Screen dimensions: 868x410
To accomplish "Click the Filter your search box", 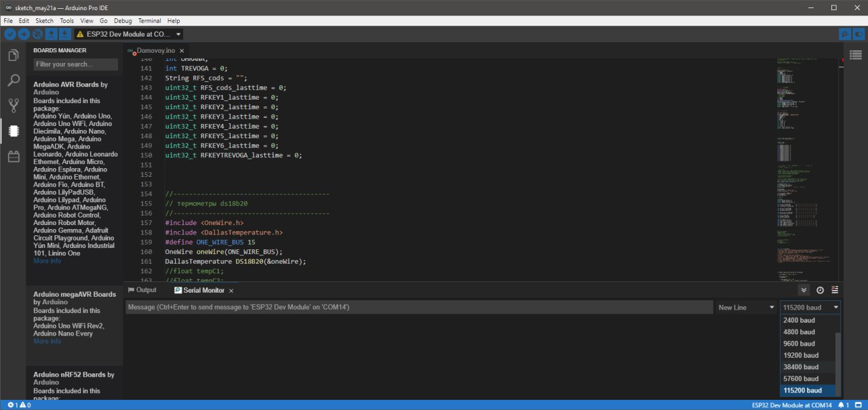I will point(75,64).
